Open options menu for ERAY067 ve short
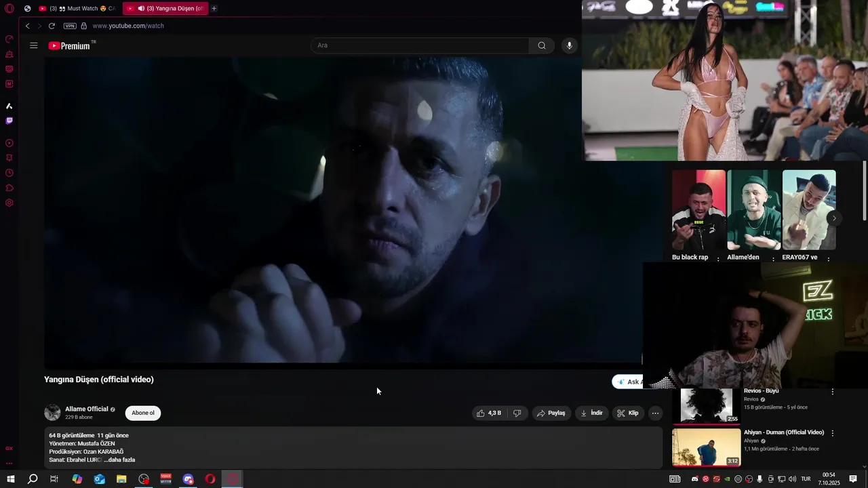This screenshot has width=868, height=488. [x=829, y=260]
